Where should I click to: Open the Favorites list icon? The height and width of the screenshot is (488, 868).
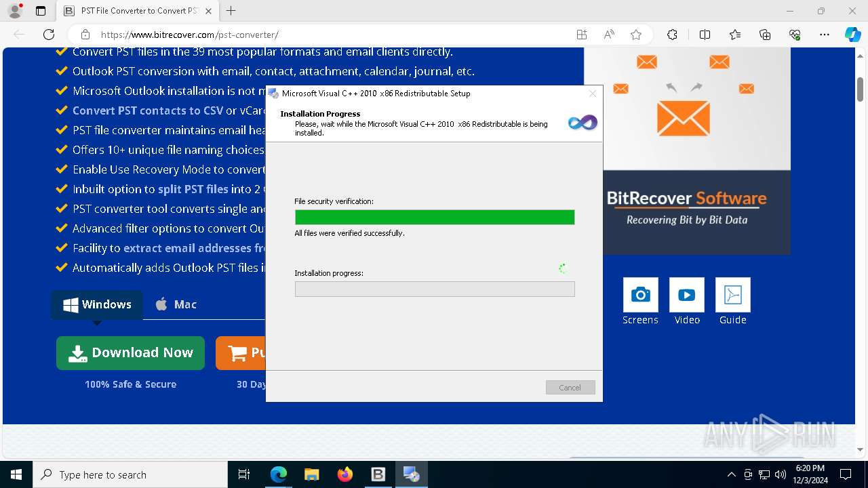click(735, 35)
